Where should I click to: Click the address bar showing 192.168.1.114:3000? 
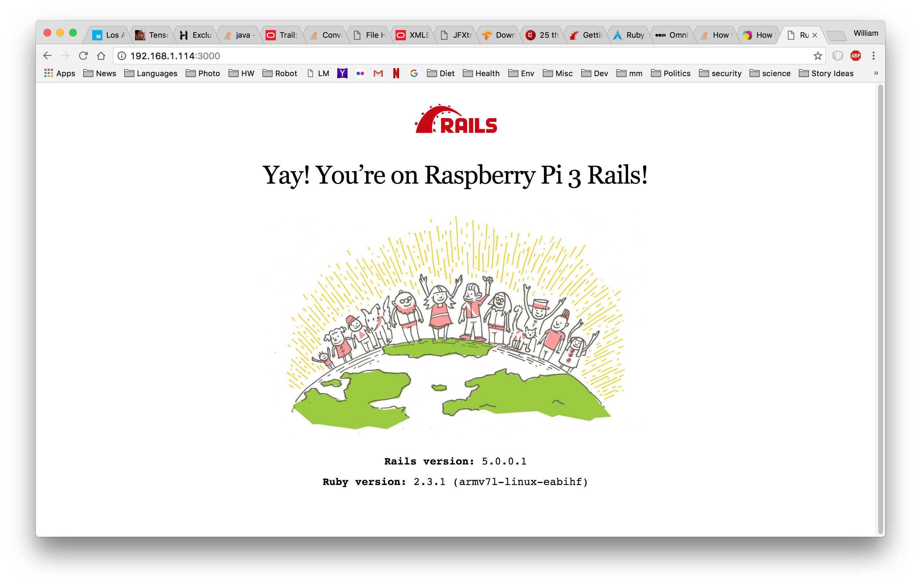(x=469, y=56)
